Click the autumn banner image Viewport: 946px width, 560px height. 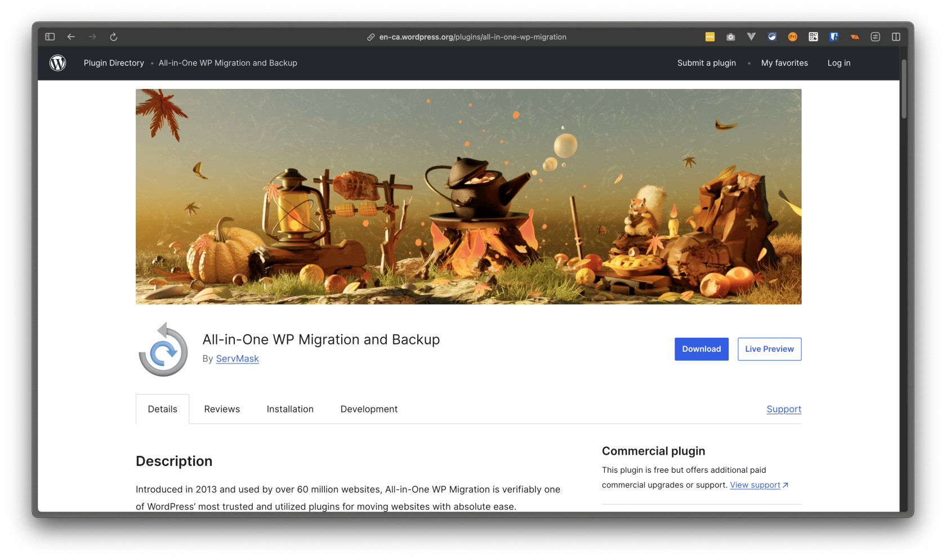click(x=468, y=196)
